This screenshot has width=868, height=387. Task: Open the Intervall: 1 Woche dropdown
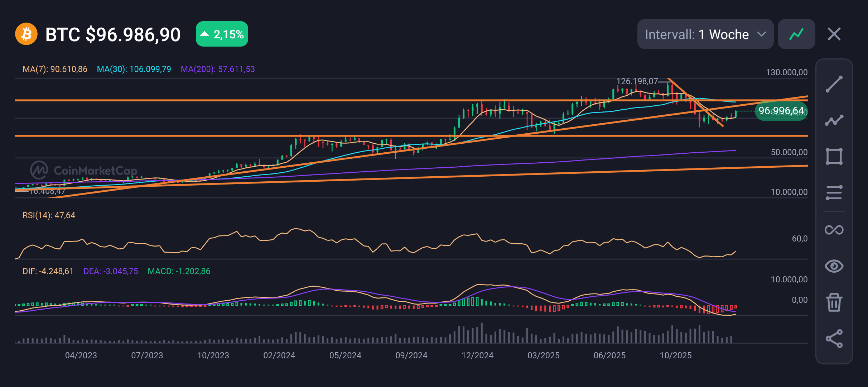(x=705, y=34)
